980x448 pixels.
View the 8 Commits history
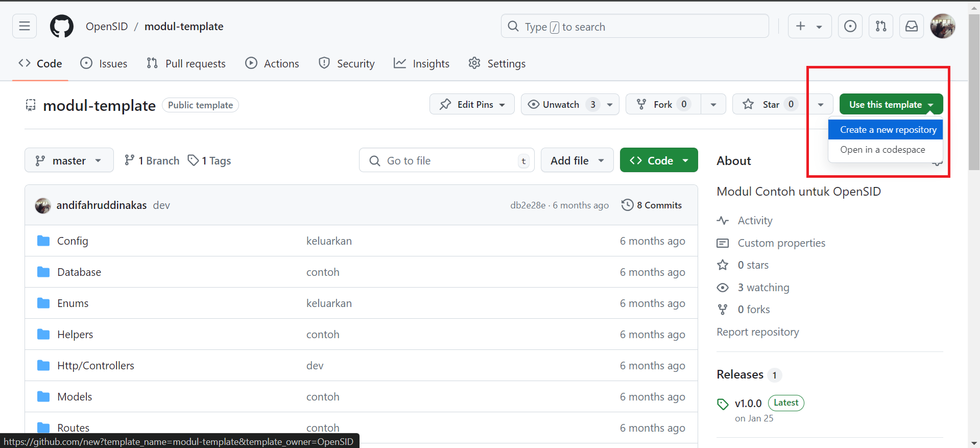(652, 205)
